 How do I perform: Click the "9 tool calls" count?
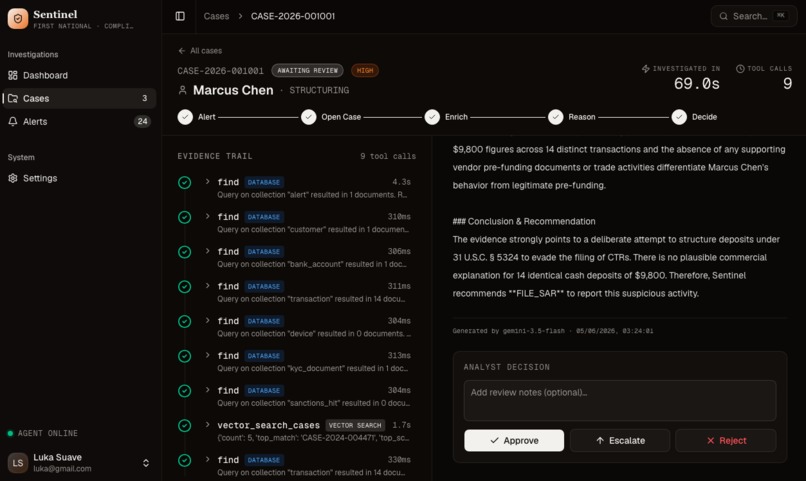(388, 156)
